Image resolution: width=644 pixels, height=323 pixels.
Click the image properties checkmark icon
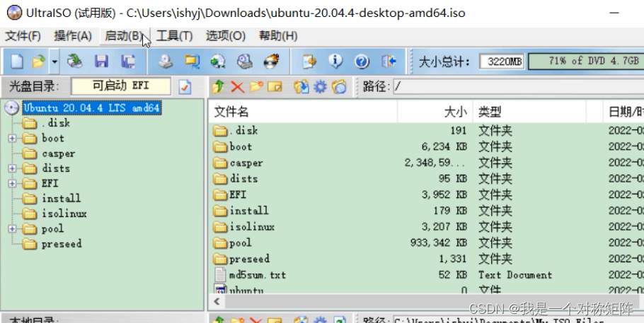tap(185, 87)
